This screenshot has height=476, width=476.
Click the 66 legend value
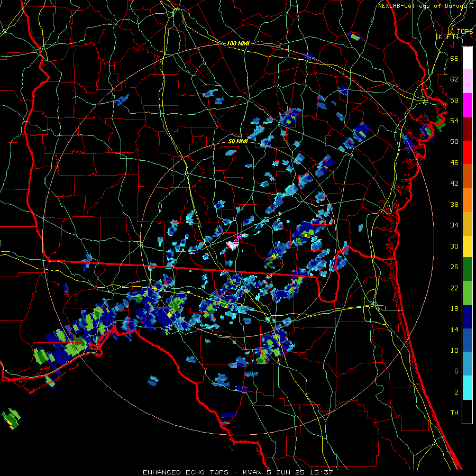(x=454, y=58)
